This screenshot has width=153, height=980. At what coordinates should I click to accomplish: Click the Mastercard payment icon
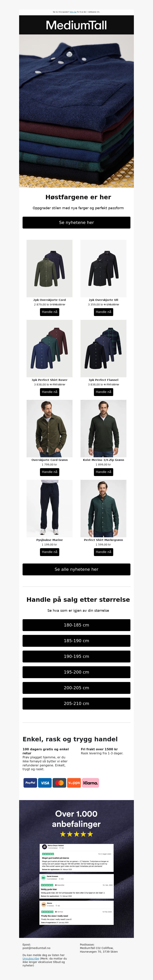click(x=59, y=782)
